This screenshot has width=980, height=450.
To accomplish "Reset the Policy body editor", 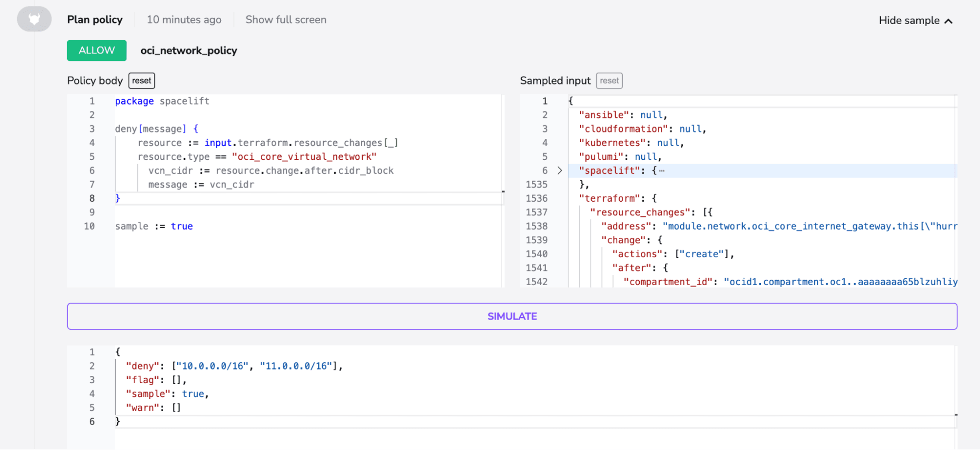I will point(142,80).
